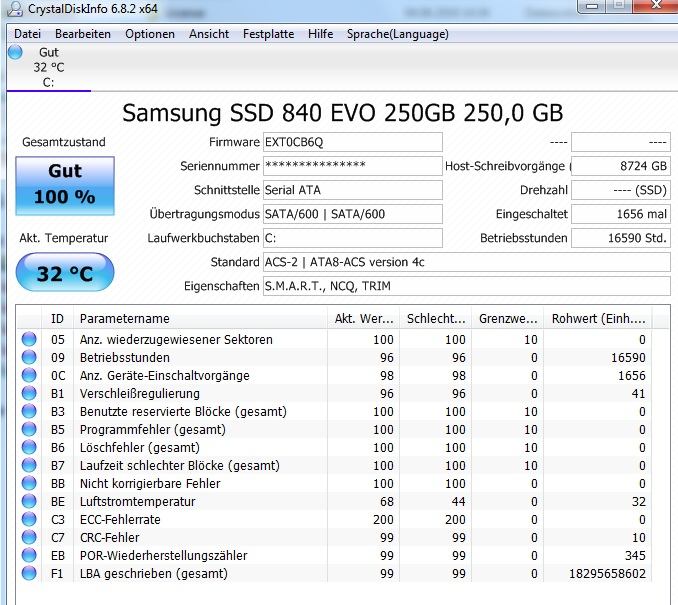Select 'Nicht korrigierbare Fehler' row

click(x=335, y=483)
